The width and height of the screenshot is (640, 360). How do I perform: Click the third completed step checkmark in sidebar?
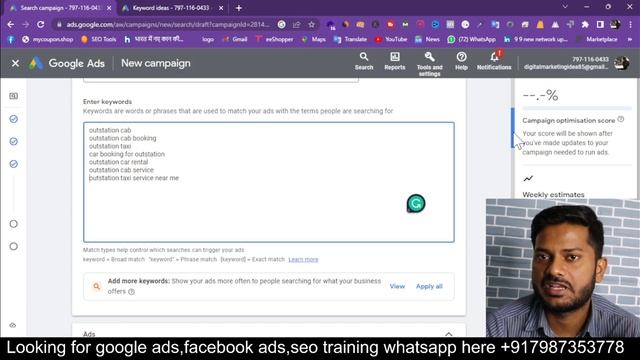pyautogui.click(x=13, y=164)
